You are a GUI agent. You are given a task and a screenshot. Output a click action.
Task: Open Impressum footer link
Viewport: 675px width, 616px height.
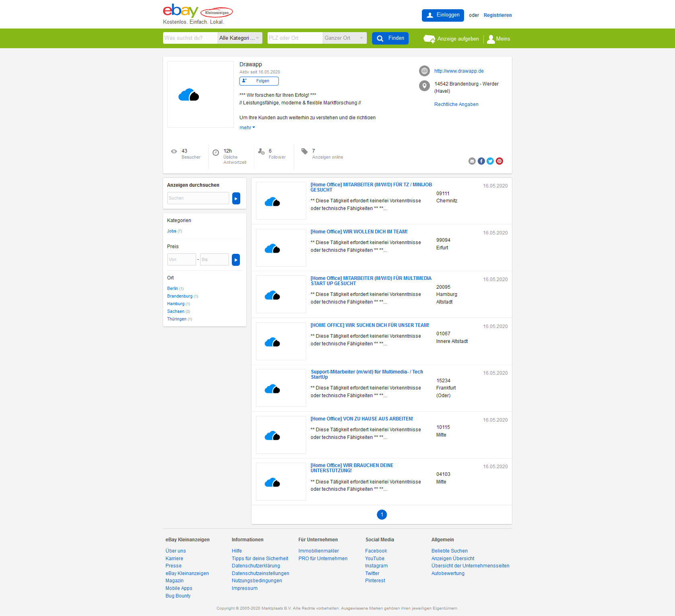[245, 588]
